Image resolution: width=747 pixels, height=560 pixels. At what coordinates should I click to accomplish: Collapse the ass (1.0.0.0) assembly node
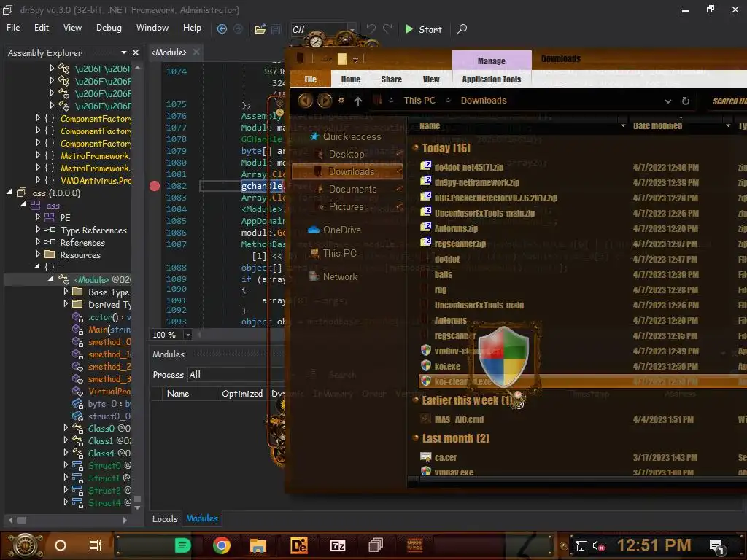click(9, 192)
